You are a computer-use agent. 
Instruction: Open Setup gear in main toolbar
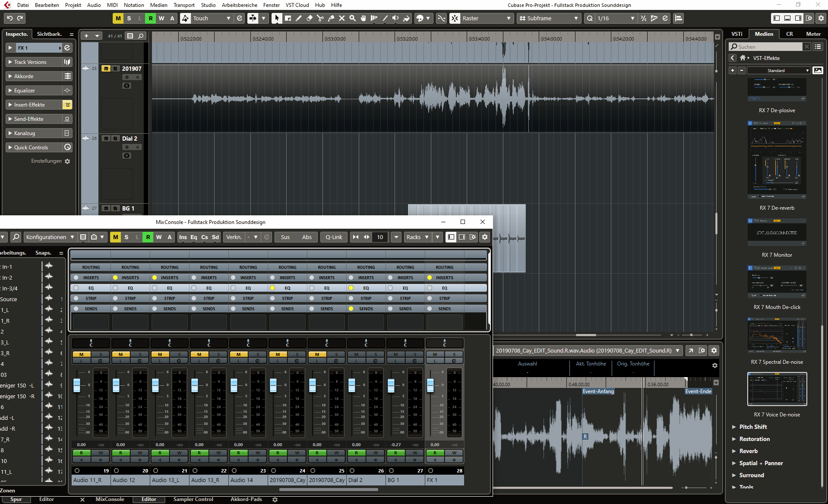click(821, 18)
